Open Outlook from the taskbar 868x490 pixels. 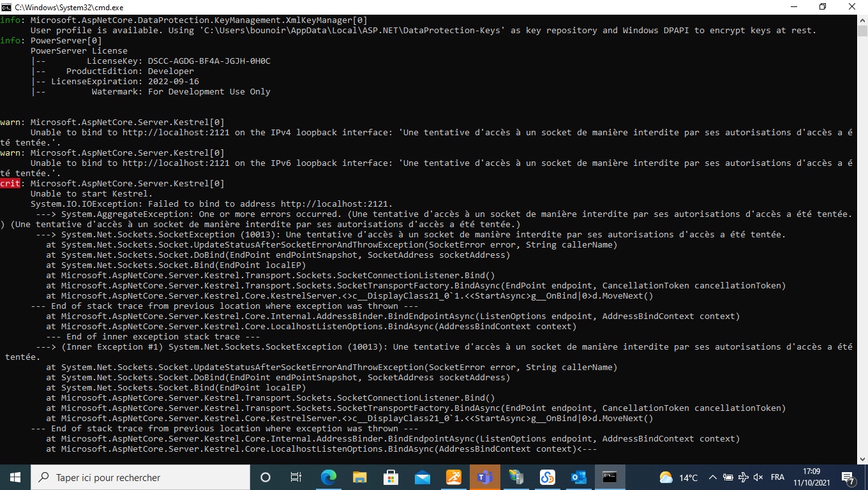578,477
